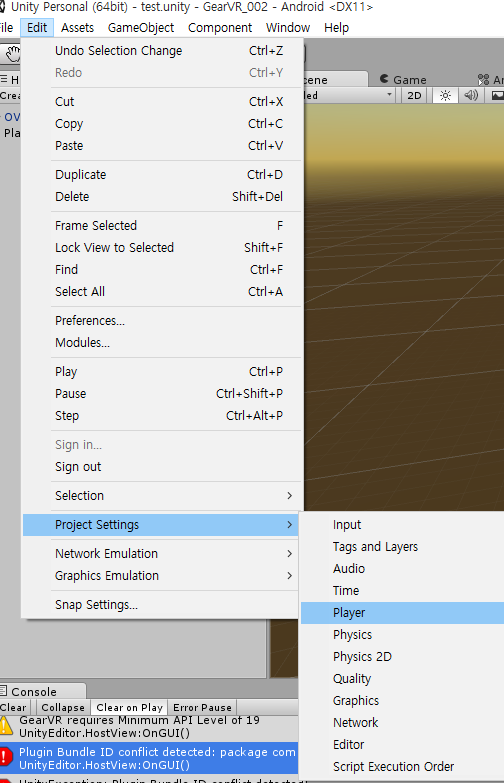Screen dimensions: 504x783
Task: Expand the Selection submenu
Action: [162, 495]
